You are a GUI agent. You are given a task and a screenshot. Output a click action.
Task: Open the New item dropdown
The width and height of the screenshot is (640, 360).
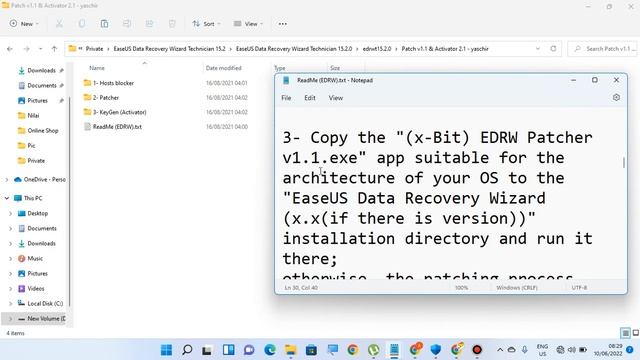[x=24, y=24]
